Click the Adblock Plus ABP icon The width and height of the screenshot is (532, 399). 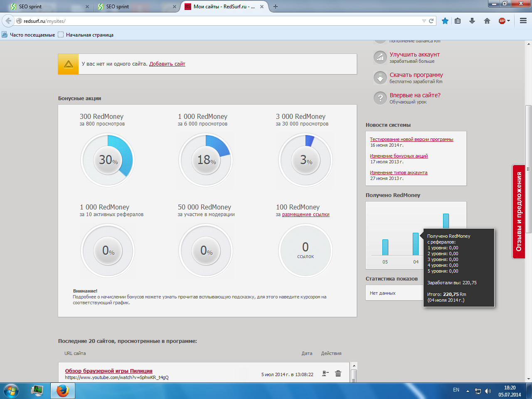(x=502, y=21)
